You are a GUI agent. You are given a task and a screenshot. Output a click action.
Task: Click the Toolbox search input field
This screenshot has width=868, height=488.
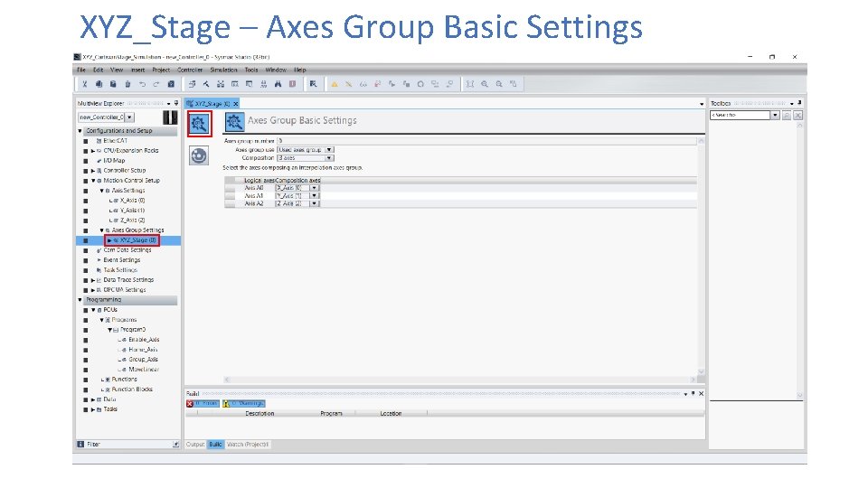(x=741, y=115)
